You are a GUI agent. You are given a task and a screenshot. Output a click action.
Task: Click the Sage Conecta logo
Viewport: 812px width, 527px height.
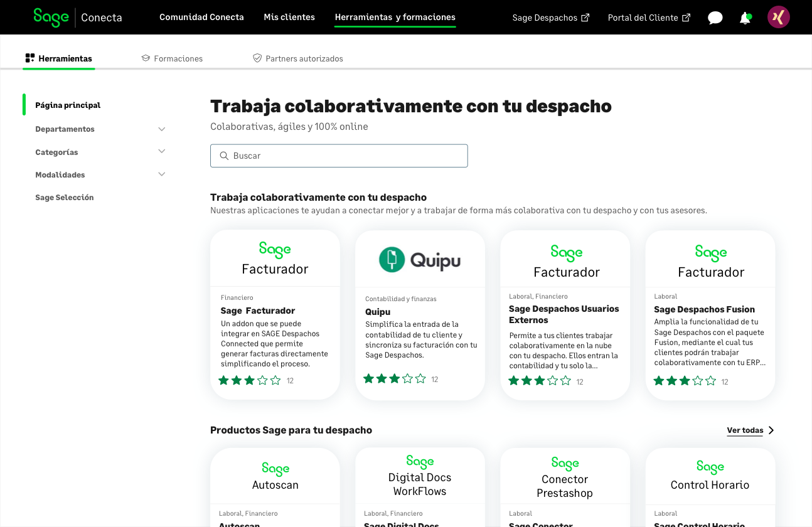[x=78, y=18]
